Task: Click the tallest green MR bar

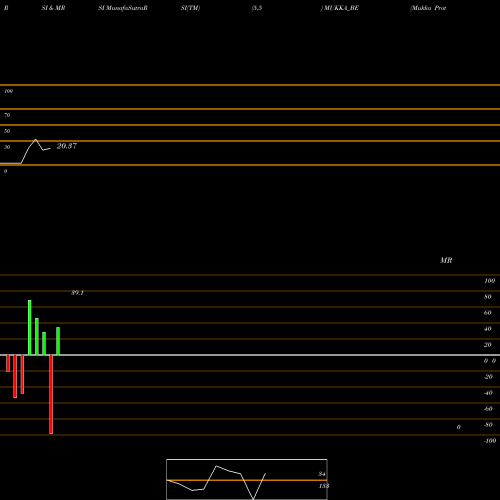Action: pos(30,328)
